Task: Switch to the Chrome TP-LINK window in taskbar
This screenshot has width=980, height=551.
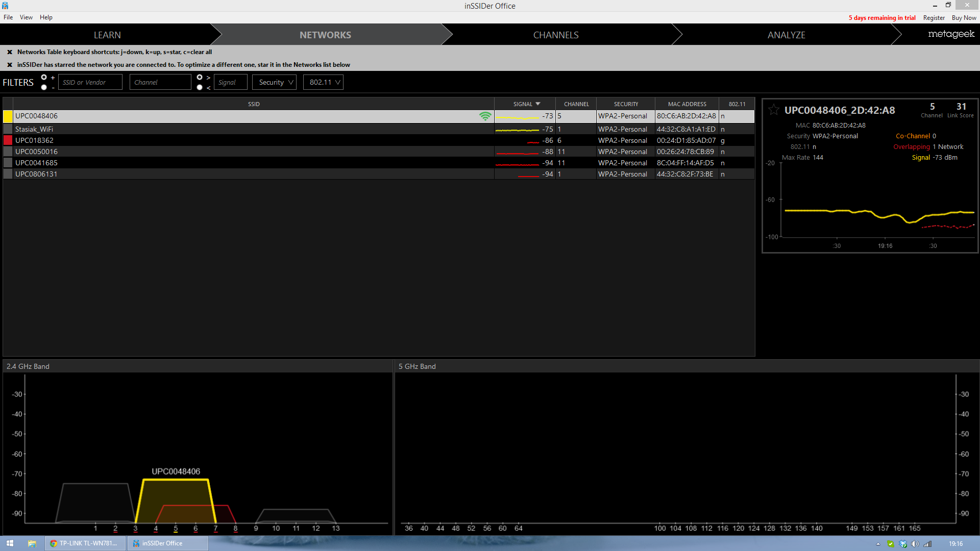Action: tap(86, 543)
